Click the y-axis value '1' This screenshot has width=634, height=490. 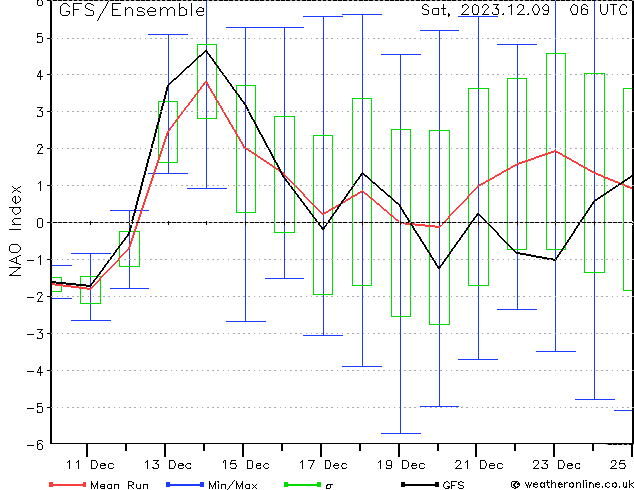pyautogui.click(x=40, y=186)
